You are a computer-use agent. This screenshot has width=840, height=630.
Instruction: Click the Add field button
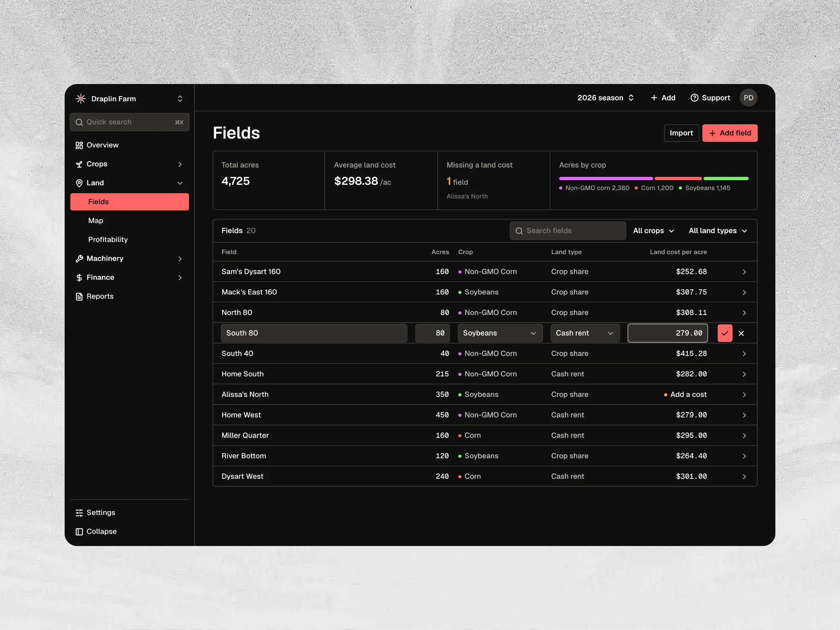(730, 133)
